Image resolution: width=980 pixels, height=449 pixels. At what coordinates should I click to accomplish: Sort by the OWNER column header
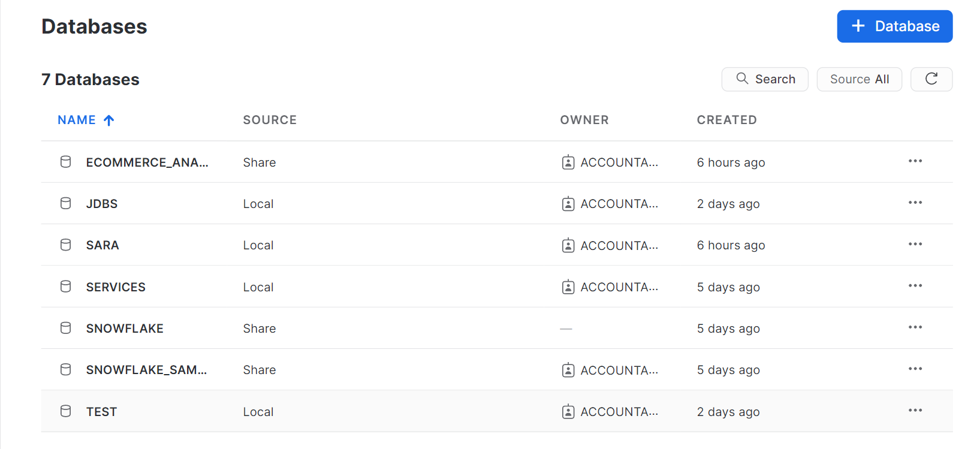click(584, 120)
